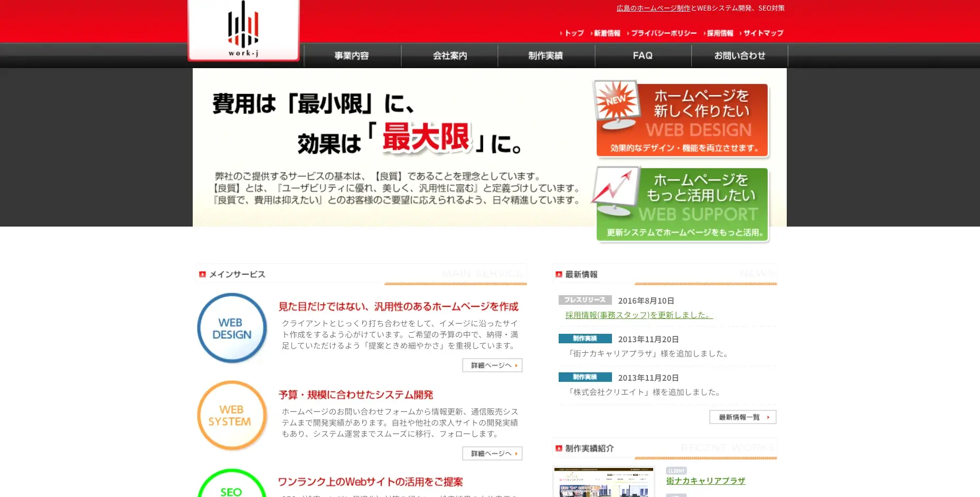Click the red square icon beside メインサービス heading

(x=202, y=274)
